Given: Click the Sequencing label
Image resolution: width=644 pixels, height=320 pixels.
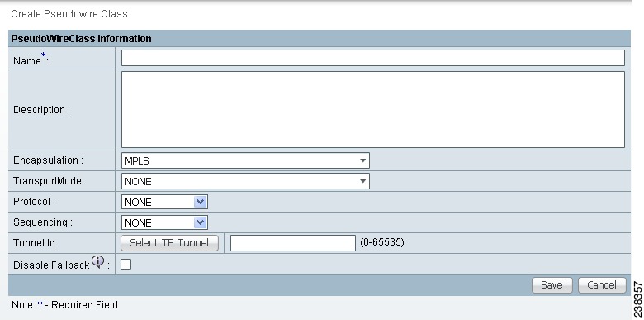Looking at the screenshot, I should coord(43,222).
